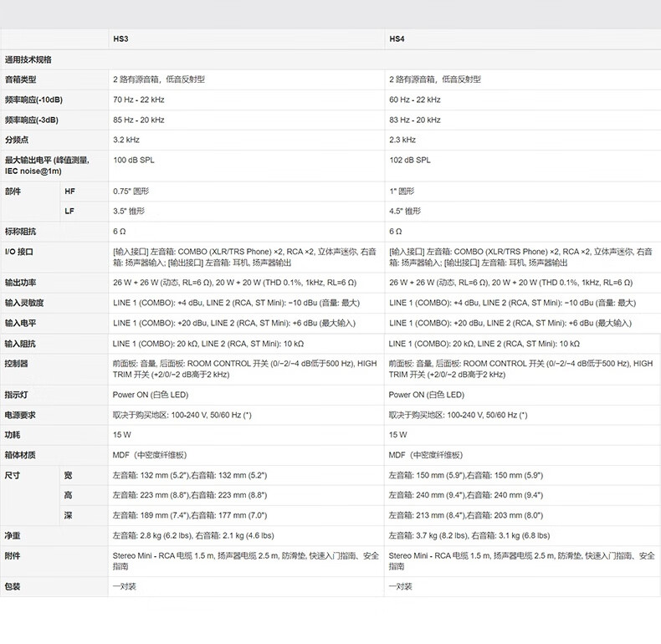This screenshot has height=644, width=661.
Task: Select HS4 woofer value 4.5" 锥形
Action: pyautogui.click(x=405, y=211)
